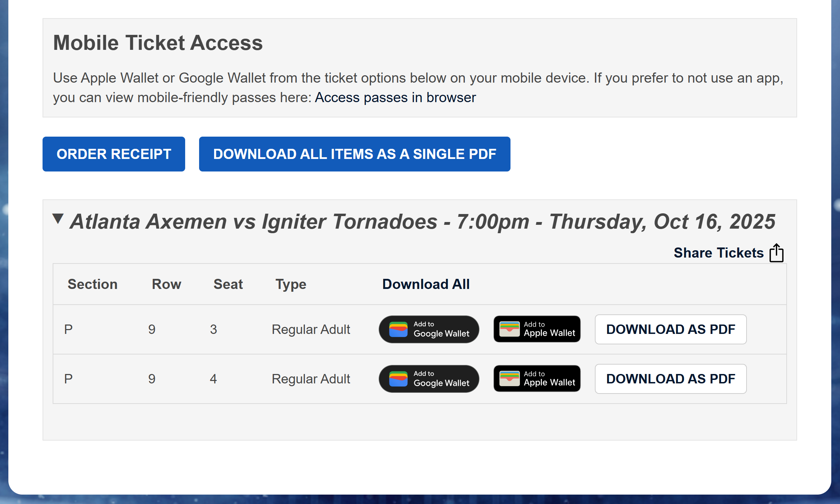Viewport: 840px width, 504px height.
Task: Click Apple Wallet icon for seat 4
Action: (509, 379)
